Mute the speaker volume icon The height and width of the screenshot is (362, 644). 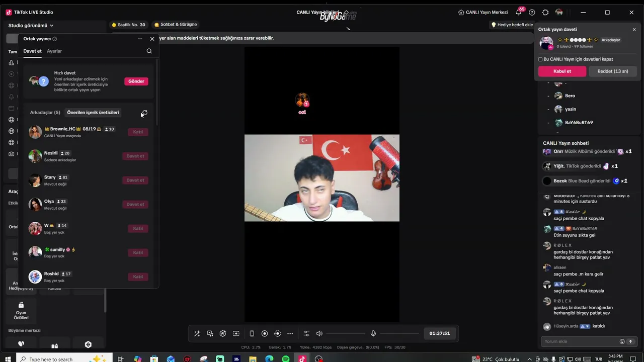(319, 333)
